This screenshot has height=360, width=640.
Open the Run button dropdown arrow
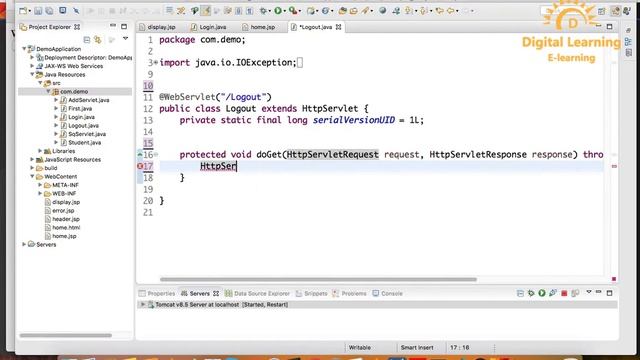284,11
